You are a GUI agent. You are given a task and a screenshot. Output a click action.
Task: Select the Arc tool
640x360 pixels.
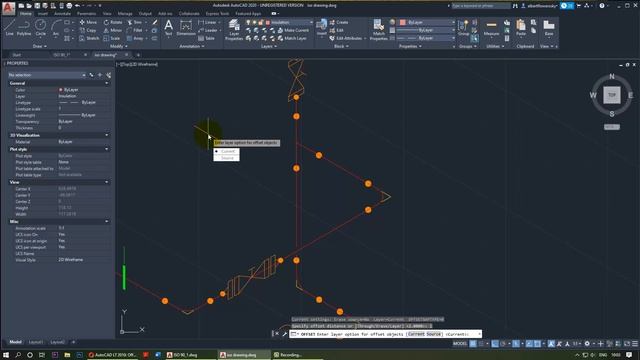click(56, 28)
